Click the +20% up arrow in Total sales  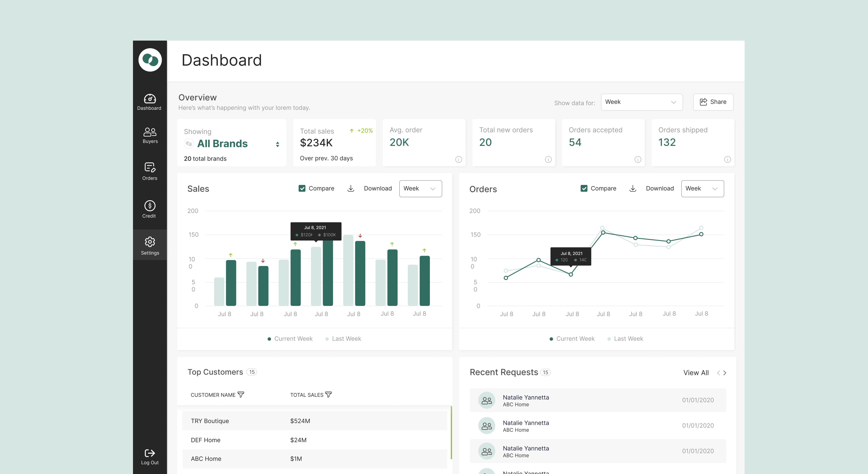click(x=351, y=131)
